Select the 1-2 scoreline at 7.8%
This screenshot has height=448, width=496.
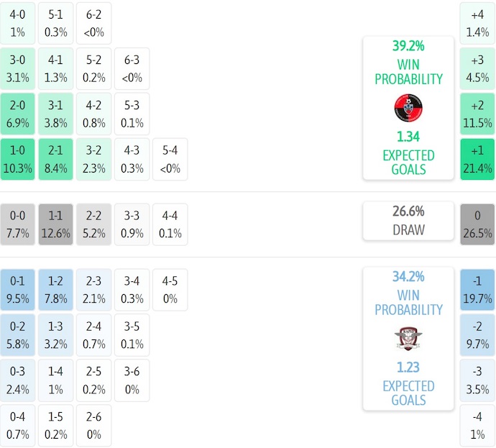[56, 288]
